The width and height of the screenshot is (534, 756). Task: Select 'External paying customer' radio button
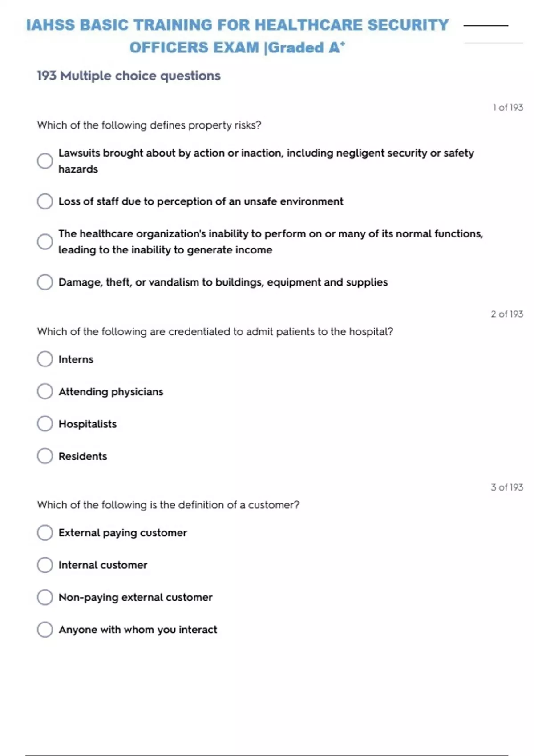[45, 533]
